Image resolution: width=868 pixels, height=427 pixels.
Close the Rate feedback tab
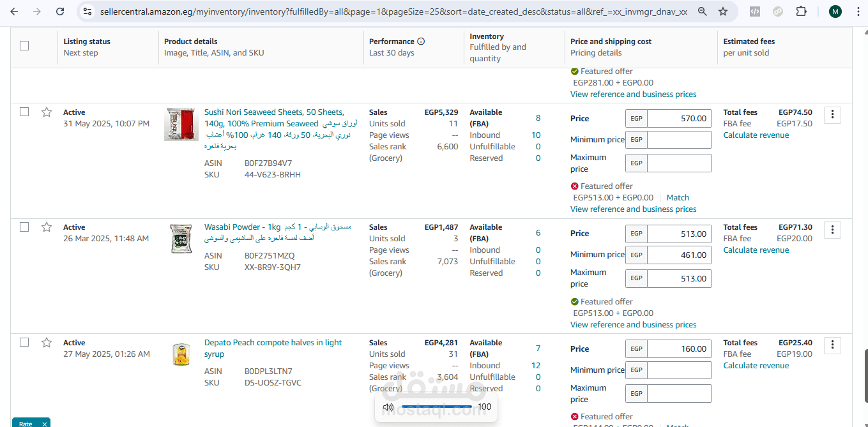pos(45,424)
